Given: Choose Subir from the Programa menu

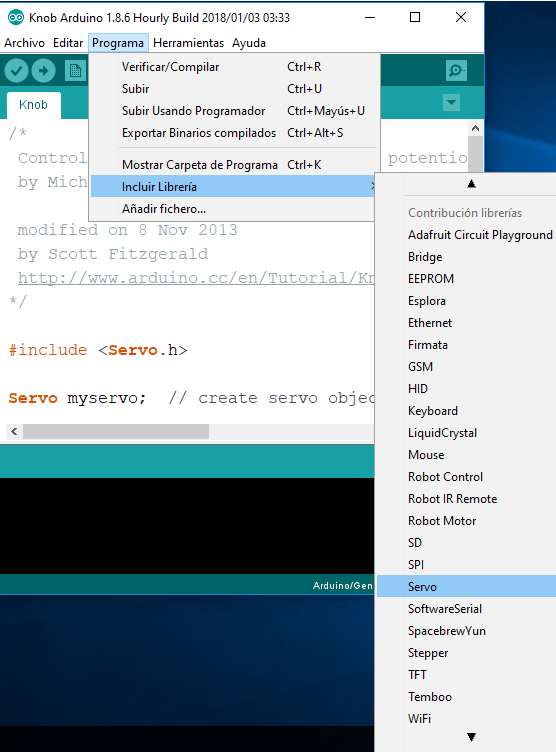Looking at the screenshot, I should coord(234,89).
